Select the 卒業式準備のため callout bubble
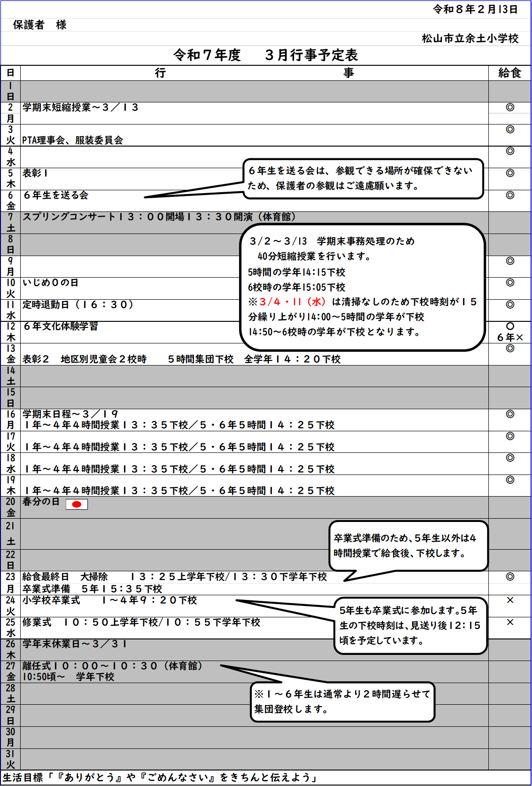Viewport: 532px width, 786px height. point(408,545)
